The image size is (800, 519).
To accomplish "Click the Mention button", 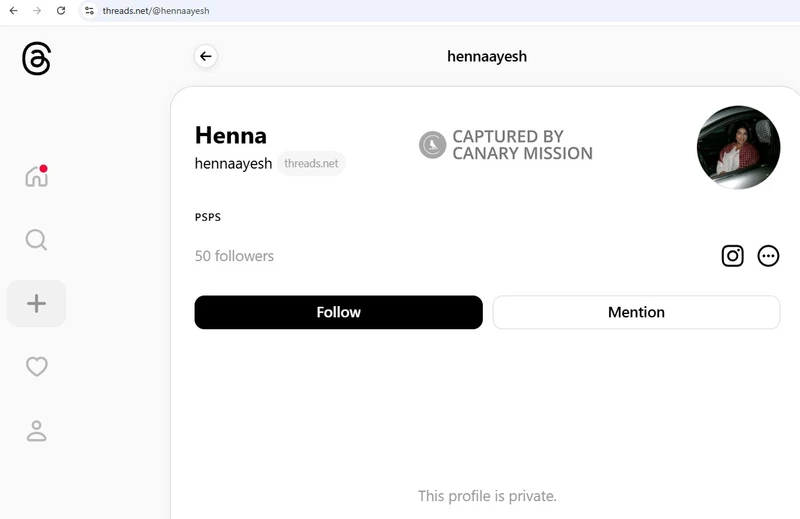I will pos(636,312).
